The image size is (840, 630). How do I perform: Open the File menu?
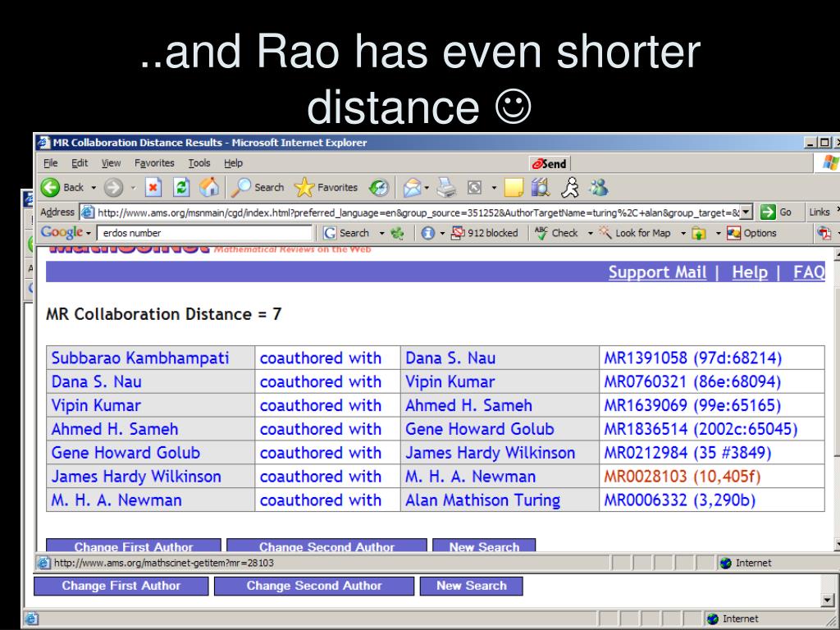[50, 163]
